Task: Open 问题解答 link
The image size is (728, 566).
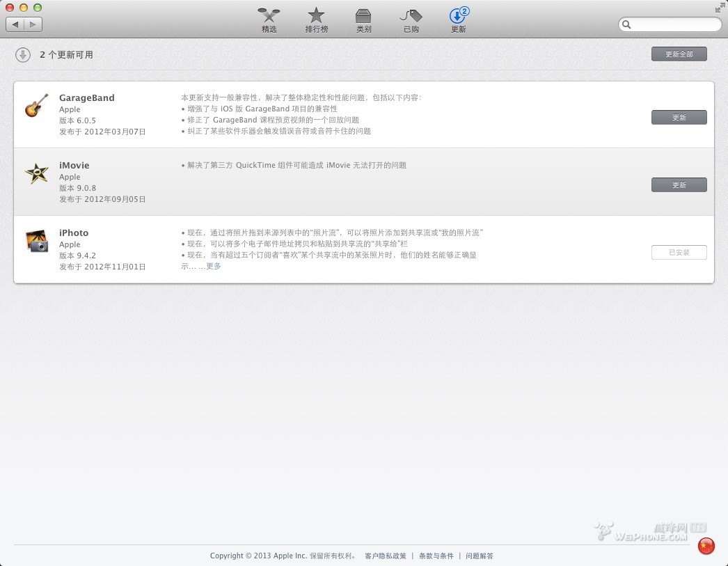Action: [480, 556]
